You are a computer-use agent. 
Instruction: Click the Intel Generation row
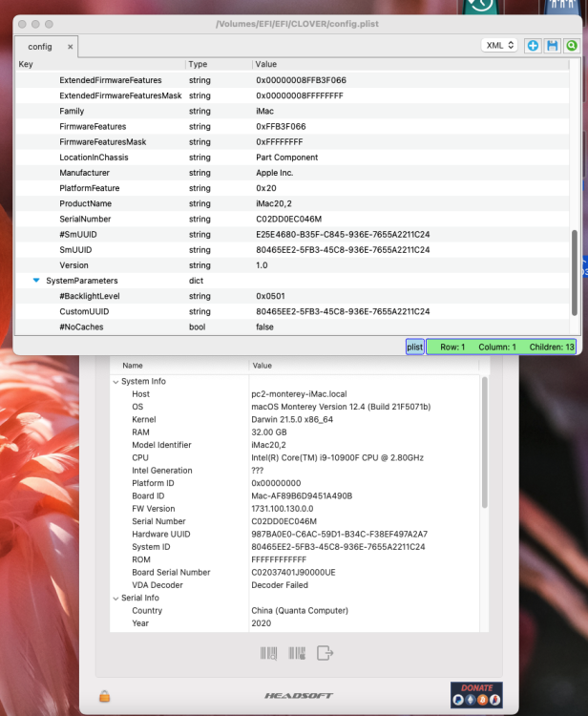(295, 471)
